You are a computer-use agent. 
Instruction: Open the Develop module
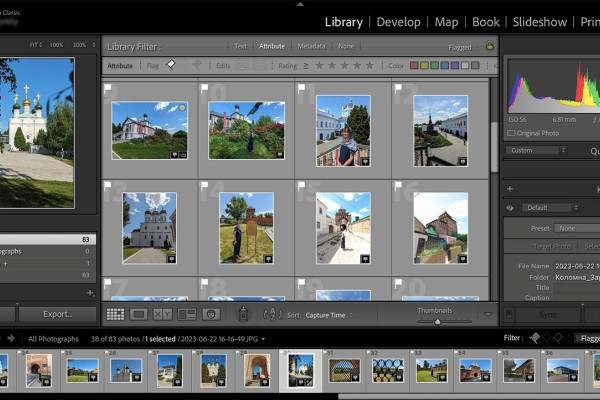[398, 22]
